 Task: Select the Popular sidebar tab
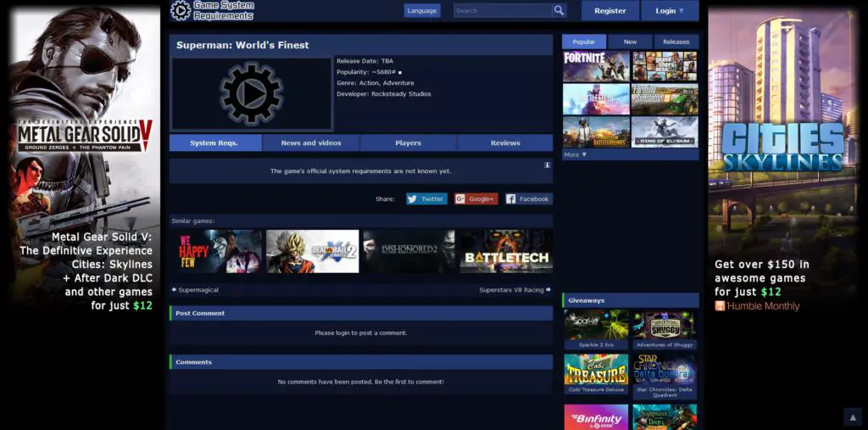point(584,42)
